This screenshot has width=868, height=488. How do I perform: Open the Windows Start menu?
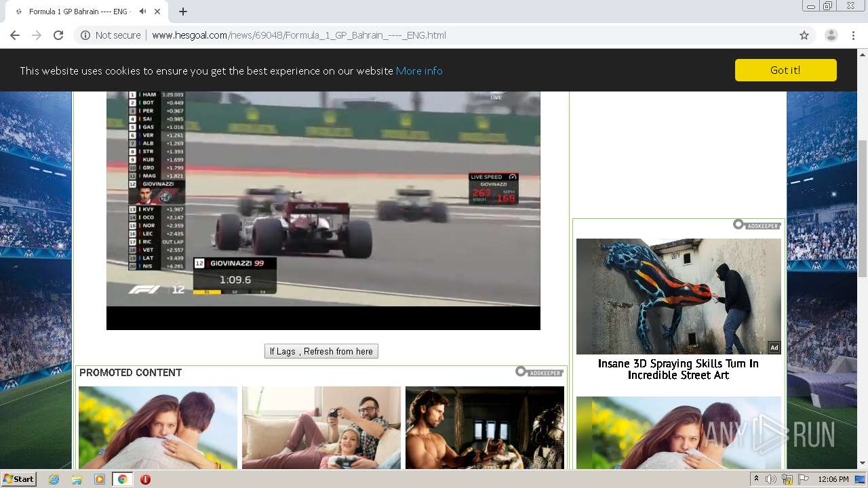pyautogui.click(x=18, y=479)
